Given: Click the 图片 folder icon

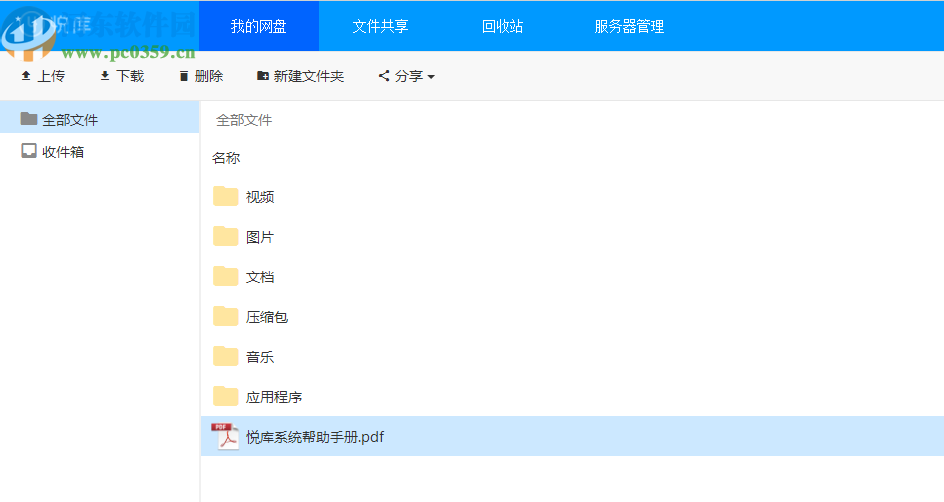Looking at the screenshot, I should point(226,237).
